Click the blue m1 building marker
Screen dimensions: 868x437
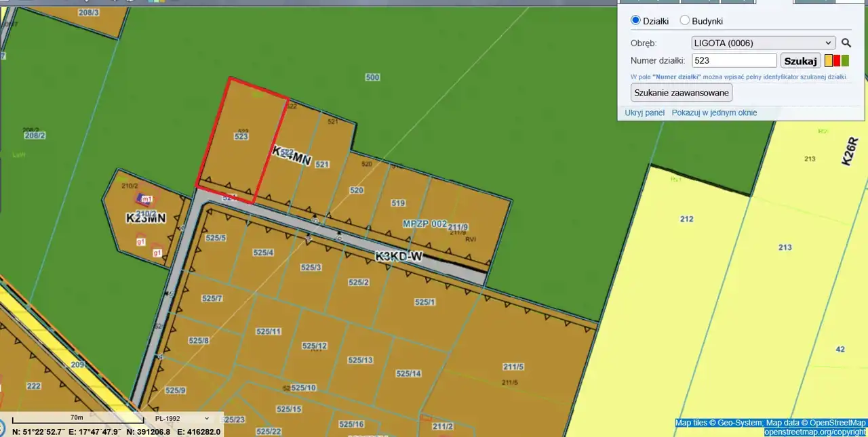point(144,199)
